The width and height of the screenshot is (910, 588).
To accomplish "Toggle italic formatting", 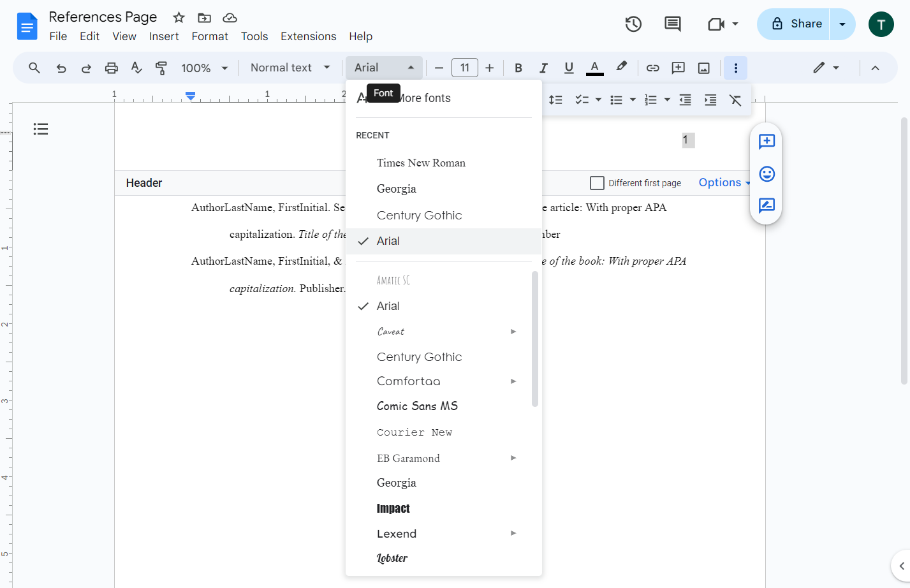I will click(543, 68).
